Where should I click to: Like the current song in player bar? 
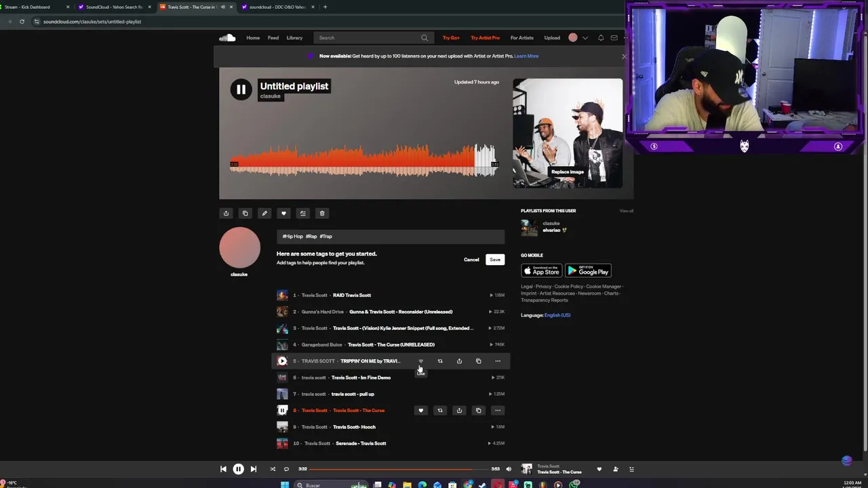[x=599, y=469]
